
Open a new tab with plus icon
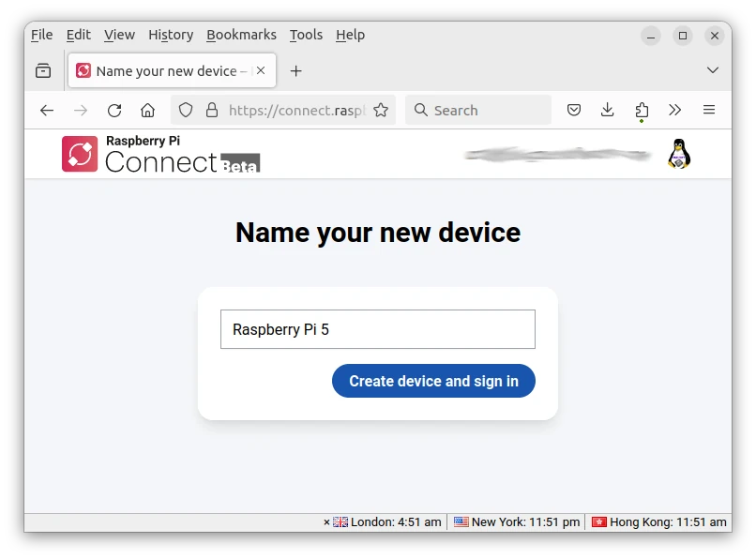(296, 71)
